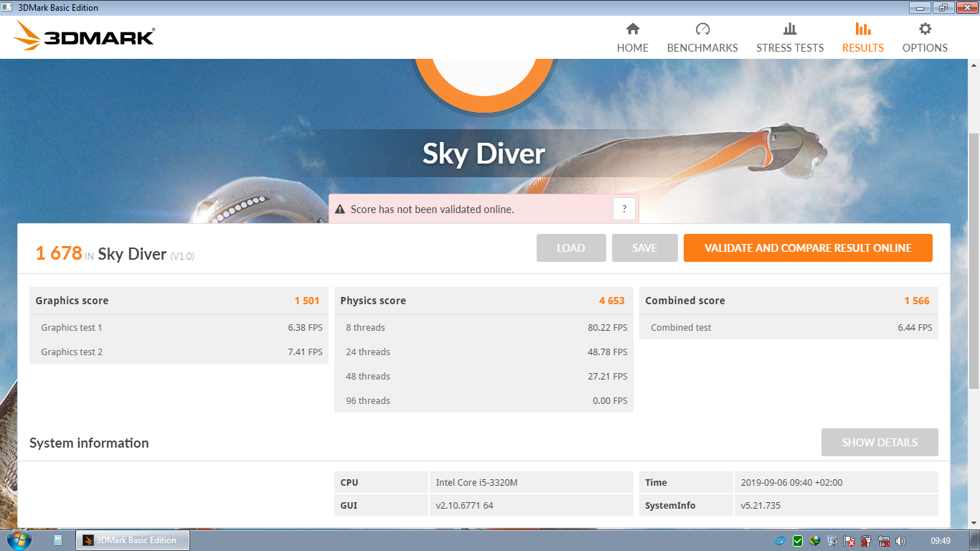980x551 pixels.
Task: Click the overall score 1 678
Action: click(59, 253)
